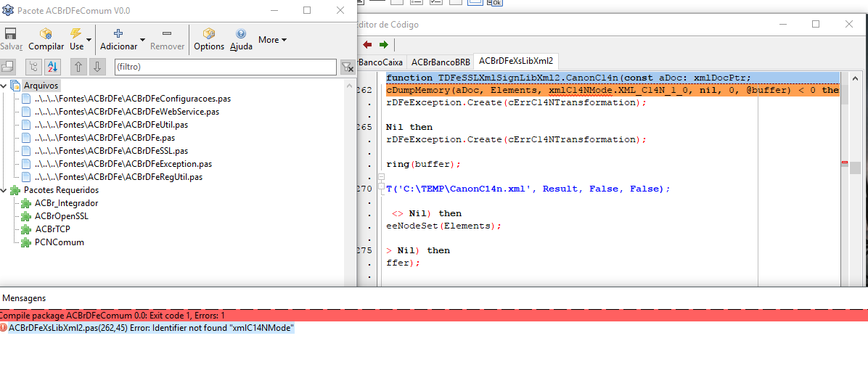The width and height of the screenshot is (868, 378).
Task: Click scroll-up arrow in package file list
Action: pyautogui.click(x=350, y=86)
